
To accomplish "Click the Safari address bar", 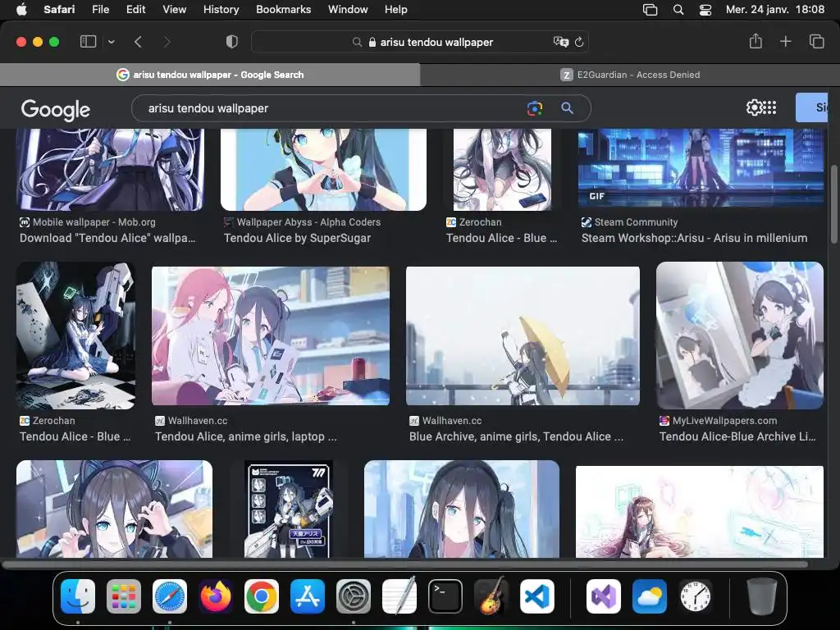I will pyautogui.click(x=420, y=42).
